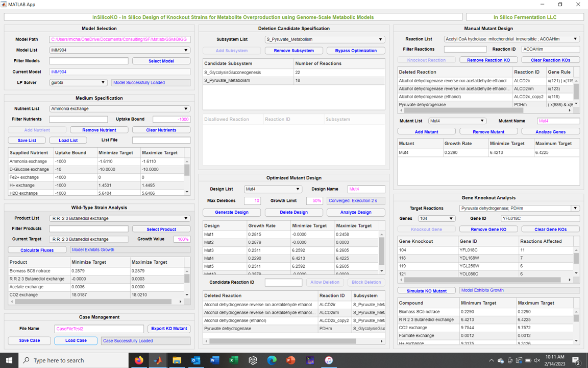Click the Save List button
This screenshot has height=368, width=588.
27,141
